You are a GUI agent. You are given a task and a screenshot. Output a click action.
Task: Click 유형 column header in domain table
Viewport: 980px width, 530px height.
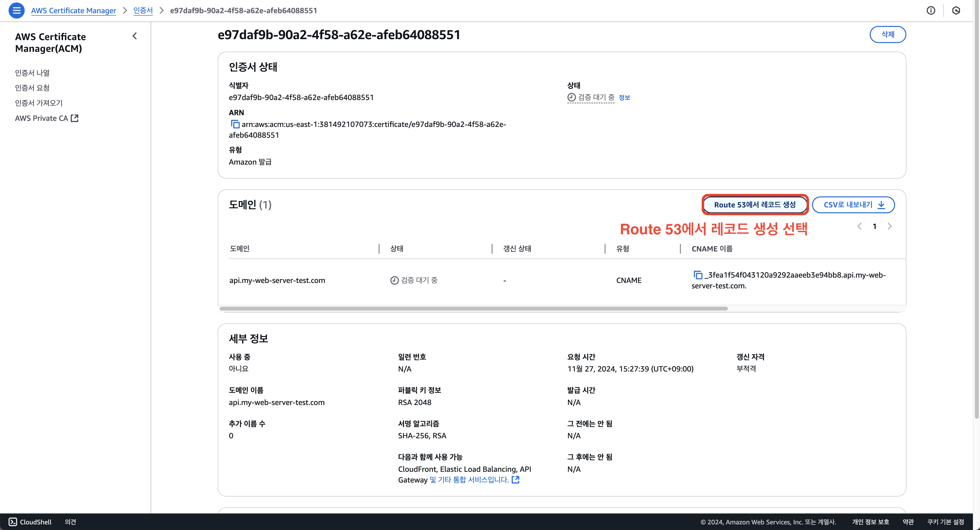pos(622,248)
